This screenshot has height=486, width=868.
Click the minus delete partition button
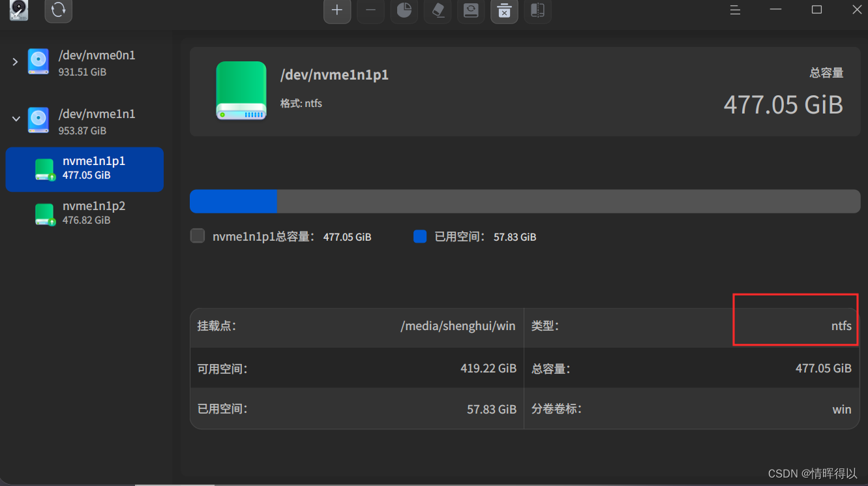[x=370, y=10]
